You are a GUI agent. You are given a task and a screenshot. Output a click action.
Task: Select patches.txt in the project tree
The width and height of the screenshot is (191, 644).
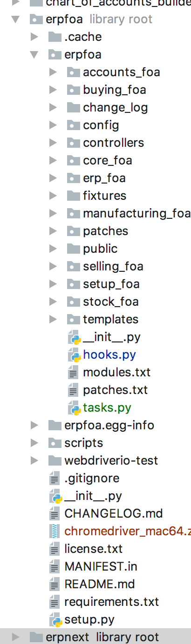115,390
